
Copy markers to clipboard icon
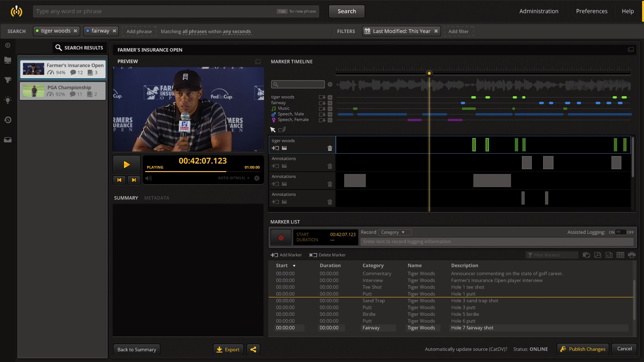(x=586, y=255)
